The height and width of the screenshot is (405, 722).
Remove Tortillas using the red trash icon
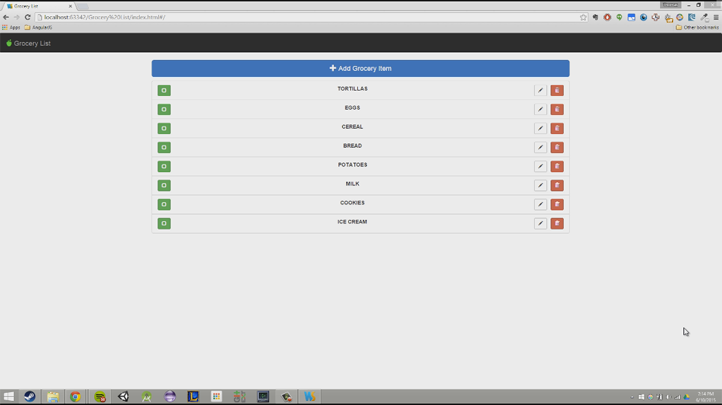pos(557,91)
